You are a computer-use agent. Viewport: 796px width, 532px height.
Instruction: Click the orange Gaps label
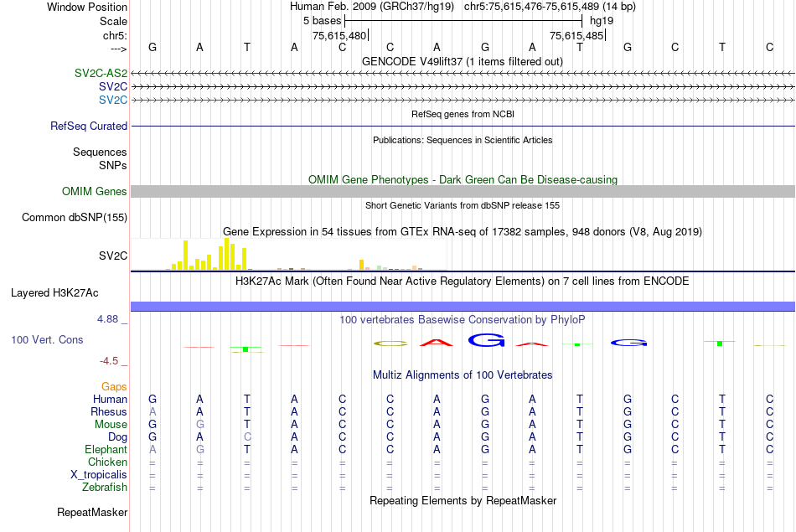(114, 387)
